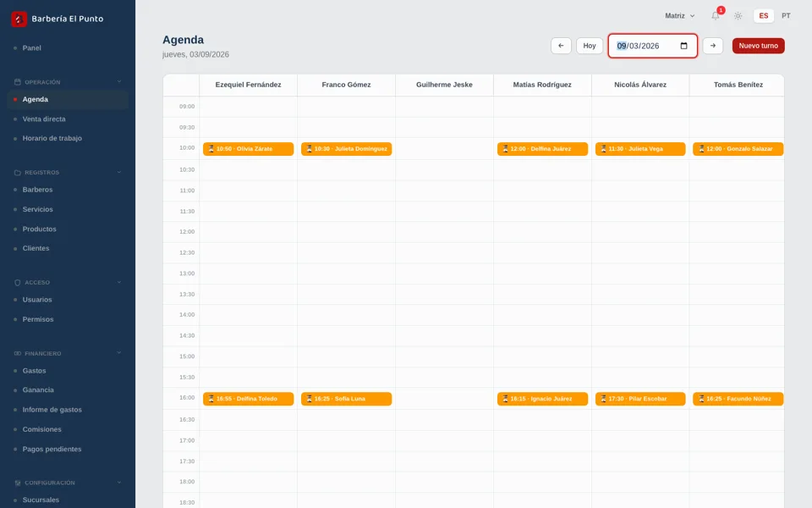
Task: Click the Acceso section shield icon
Action: (17, 283)
